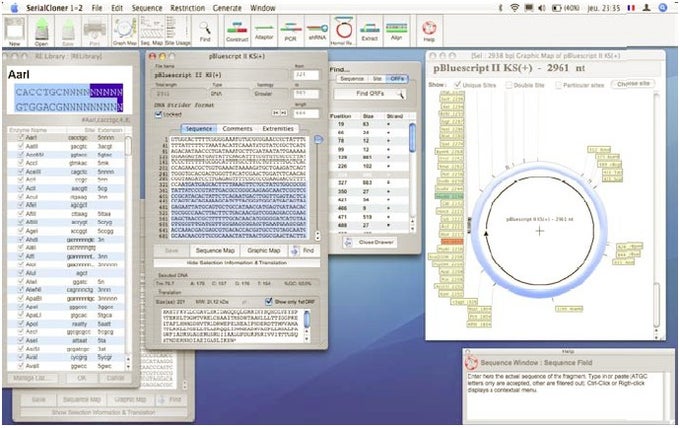Launch the Adaptor tool

click(x=264, y=32)
